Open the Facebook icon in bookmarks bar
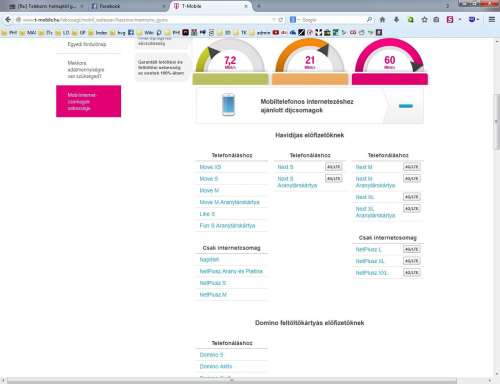500x384 pixels. click(131, 32)
